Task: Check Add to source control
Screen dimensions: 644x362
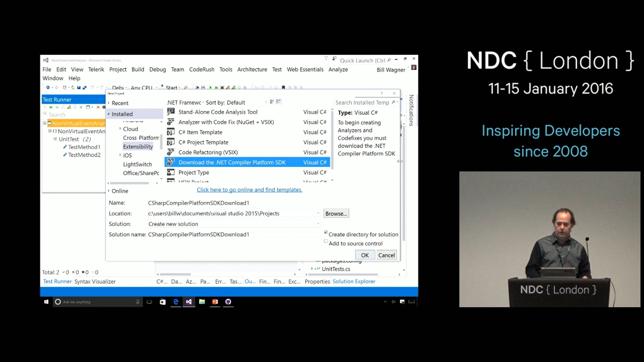Action: pyautogui.click(x=326, y=241)
